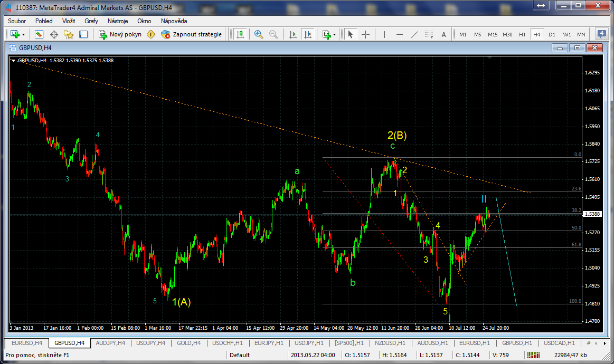This screenshot has width=614, height=364.
Task: Open the Market Watch window icon
Action: [x=39, y=34]
